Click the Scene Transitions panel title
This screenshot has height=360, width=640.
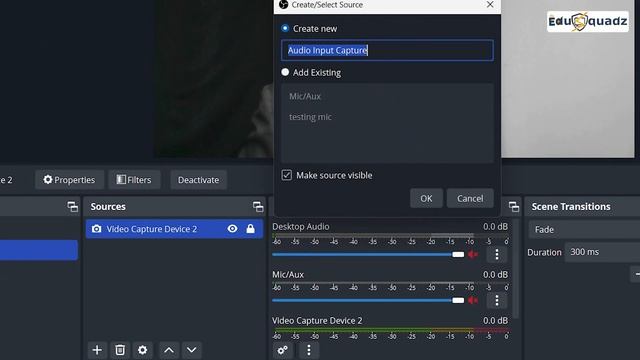point(571,207)
